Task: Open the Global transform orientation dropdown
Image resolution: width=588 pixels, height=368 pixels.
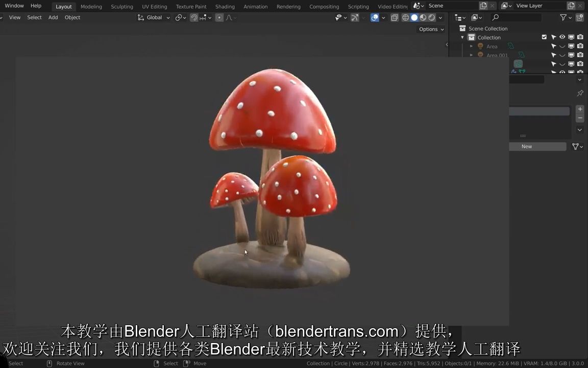Action: 156,17
